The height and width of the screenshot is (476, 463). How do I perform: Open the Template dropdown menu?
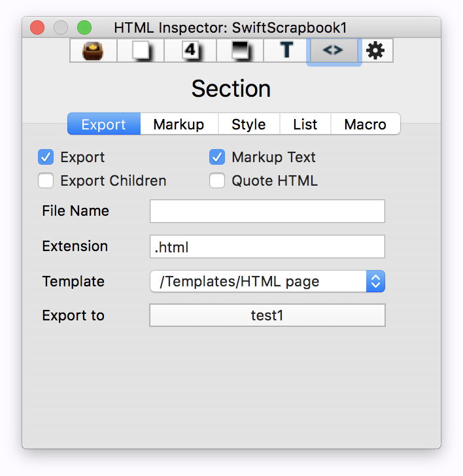(x=267, y=282)
